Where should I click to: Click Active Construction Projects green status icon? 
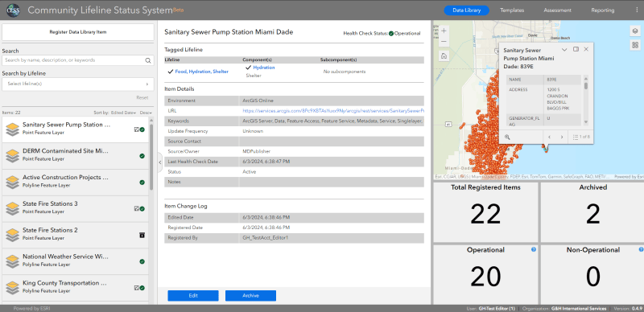[142, 183]
